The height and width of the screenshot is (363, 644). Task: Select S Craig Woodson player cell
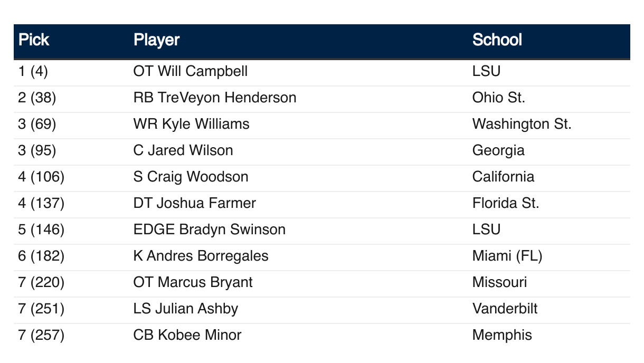191,177
